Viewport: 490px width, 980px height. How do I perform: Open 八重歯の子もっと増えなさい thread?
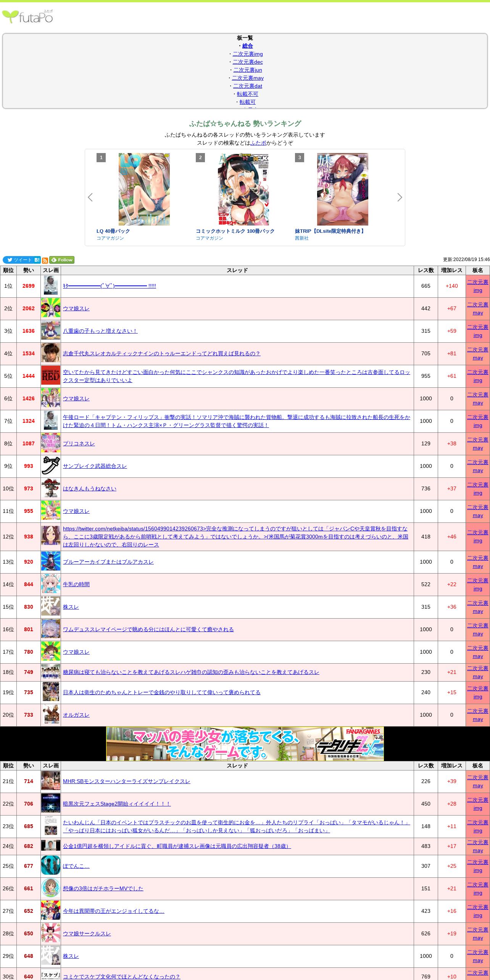click(x=100, y=331)
